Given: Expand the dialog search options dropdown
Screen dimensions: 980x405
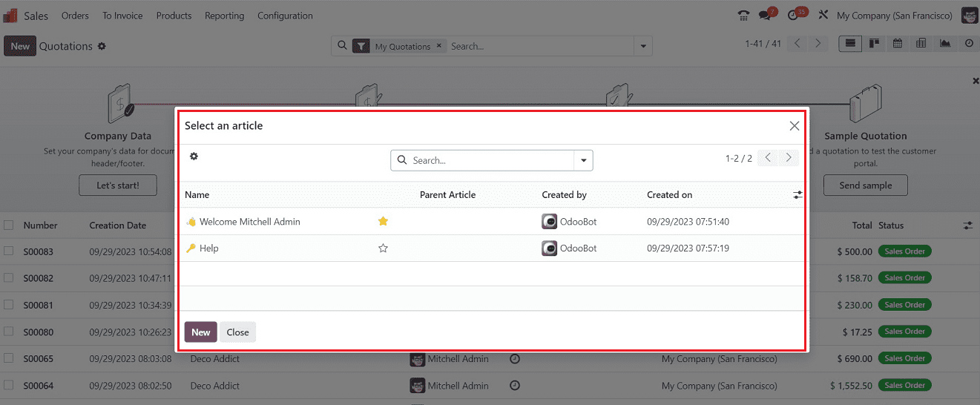Looking at the screenshot, I should click(x=584, y=160).
